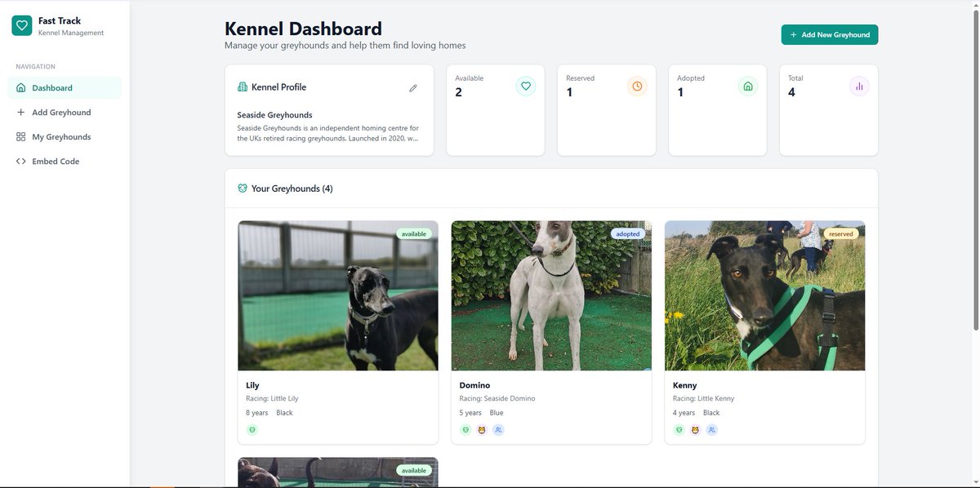Click Kenny's green dog-friendly icon

(x=679, y=430)
